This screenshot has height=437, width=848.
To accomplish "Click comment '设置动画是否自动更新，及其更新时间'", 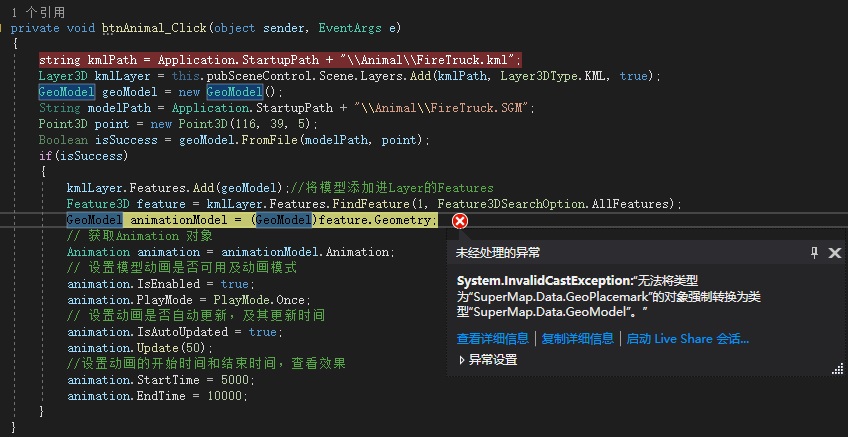I will (196, 316).
